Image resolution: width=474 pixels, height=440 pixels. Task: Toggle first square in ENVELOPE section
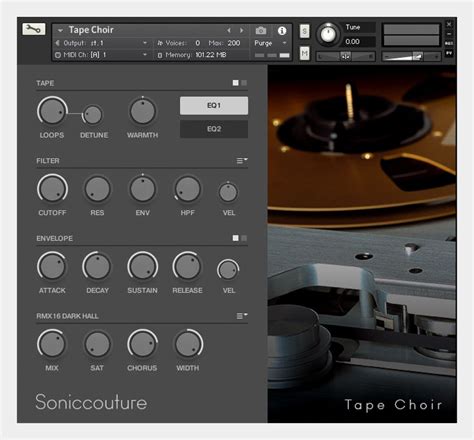[x=236, y=238]
